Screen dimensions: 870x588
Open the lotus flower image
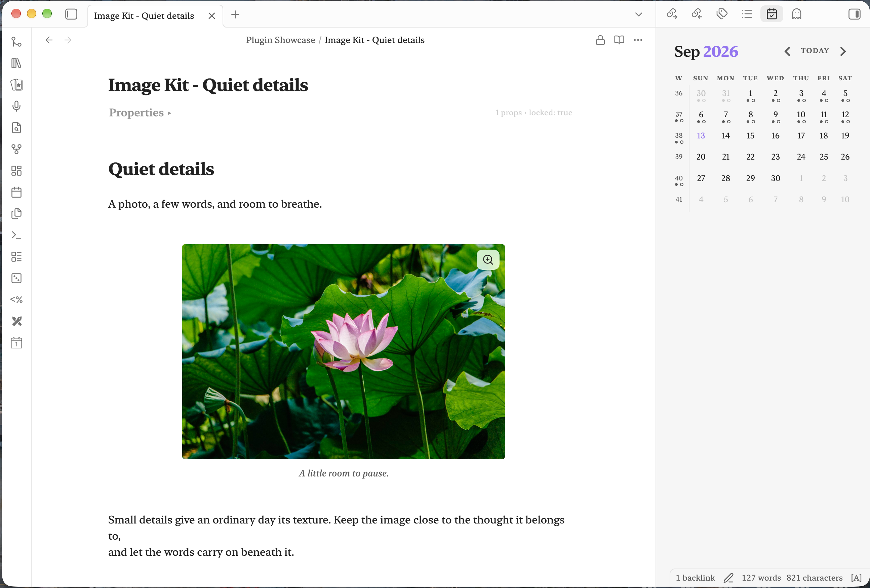pos(343,352)
